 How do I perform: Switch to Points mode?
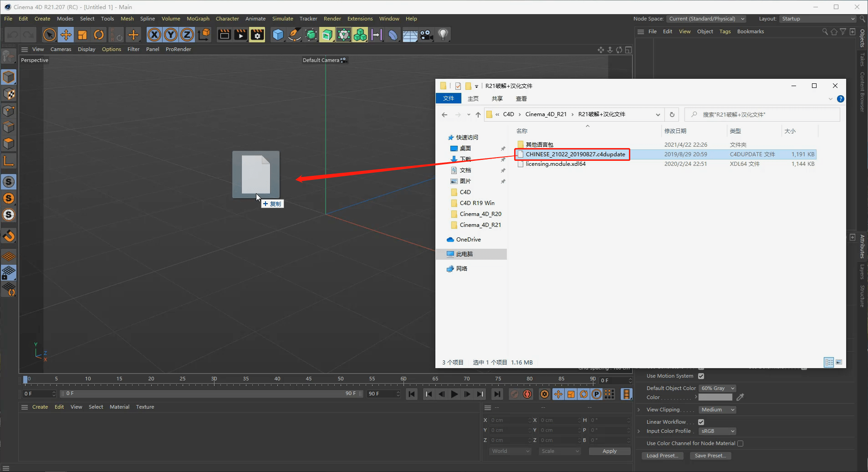(9, 111)
